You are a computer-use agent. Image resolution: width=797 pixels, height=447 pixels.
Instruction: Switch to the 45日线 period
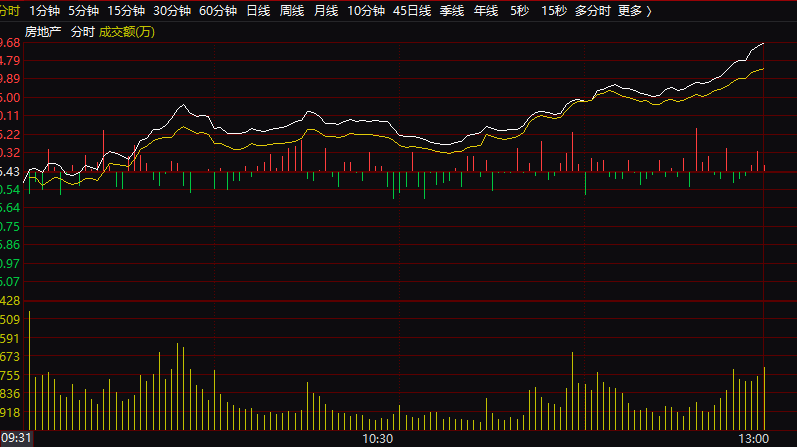(412, 11)
